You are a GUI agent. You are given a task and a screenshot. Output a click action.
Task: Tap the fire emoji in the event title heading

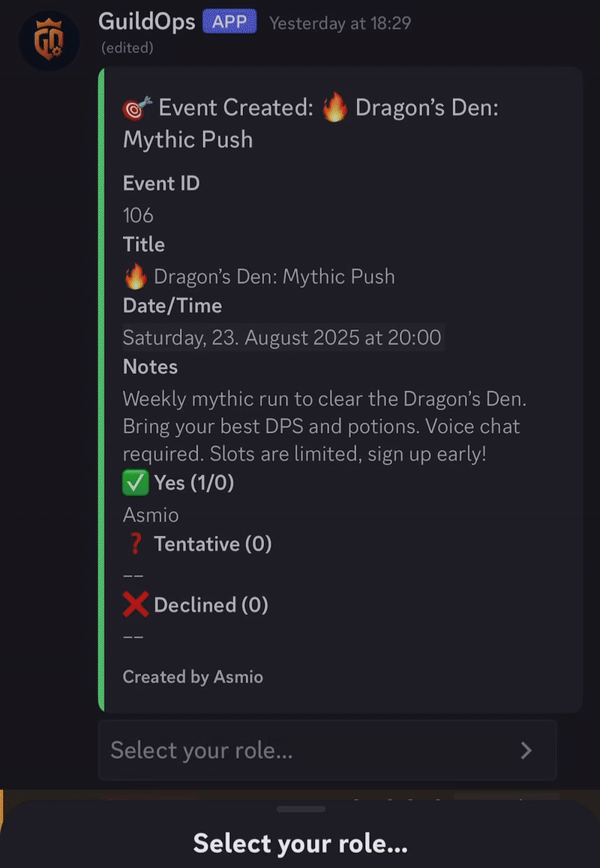click(335, 107)
